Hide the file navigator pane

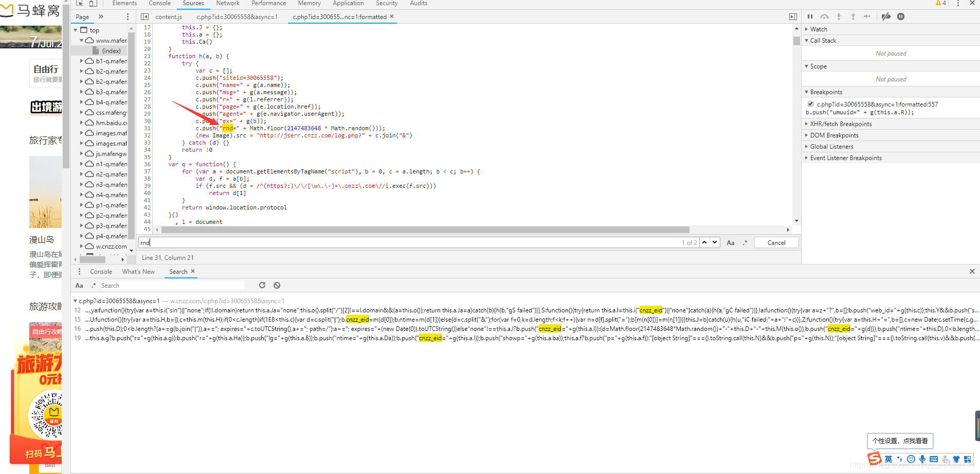tap(145, 16)
